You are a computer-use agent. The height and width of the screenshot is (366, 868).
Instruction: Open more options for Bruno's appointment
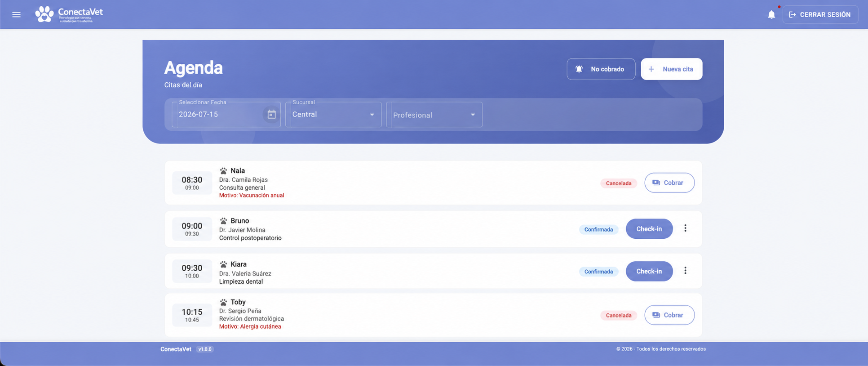(x=685, y=228)
